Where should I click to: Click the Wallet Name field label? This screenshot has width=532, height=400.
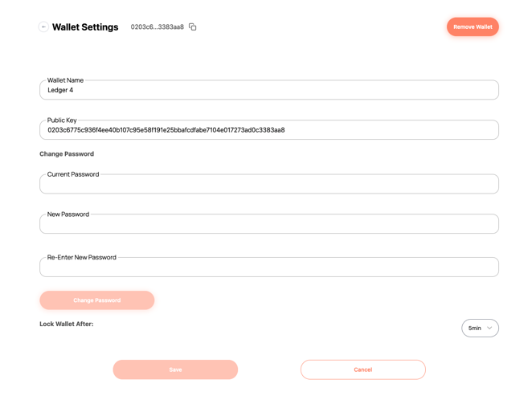[x=65, y=80]
